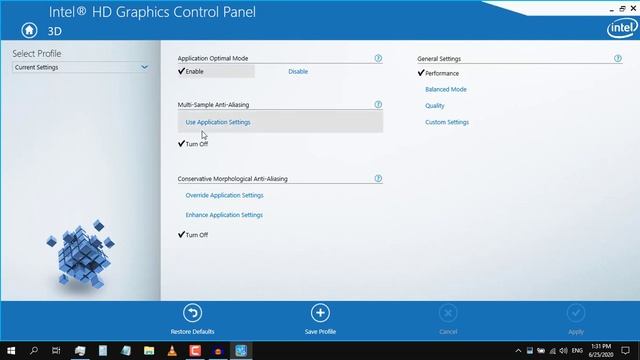The image size is (640, 360).
Task: Click the Intel logo
Action: coord(622,28)
